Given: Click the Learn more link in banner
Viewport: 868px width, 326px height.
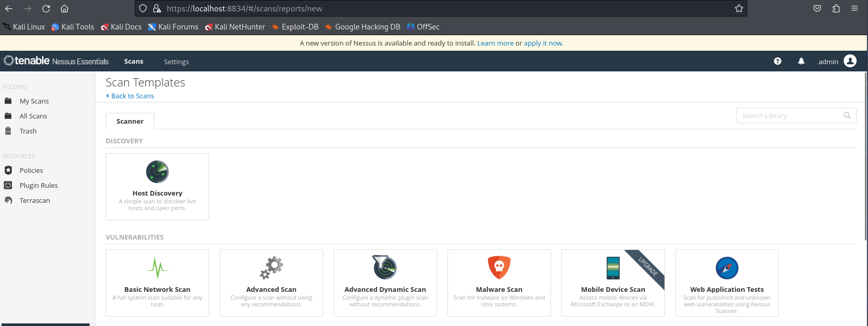Looking at the screenshot, I should [x=496, y=43].
